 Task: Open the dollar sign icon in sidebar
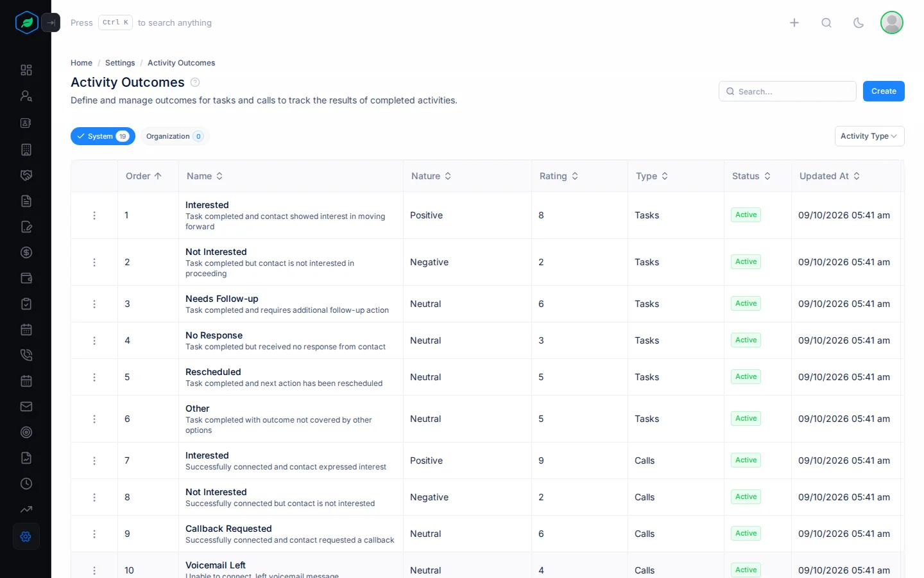pos(26,252)
